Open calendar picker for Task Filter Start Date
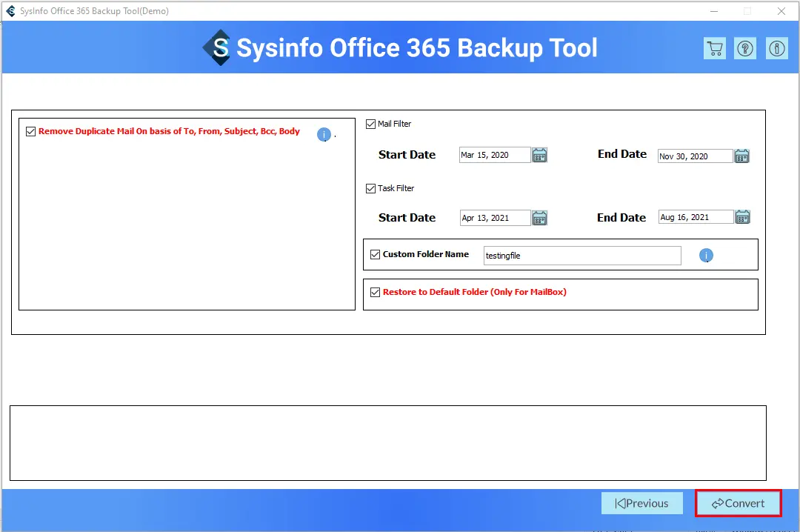The width and height of the screenshot is (800, 532). coord(539,218)
